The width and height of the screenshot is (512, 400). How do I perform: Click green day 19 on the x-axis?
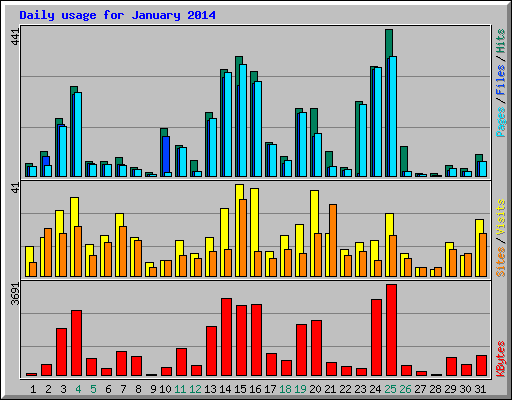pos(301,389)
